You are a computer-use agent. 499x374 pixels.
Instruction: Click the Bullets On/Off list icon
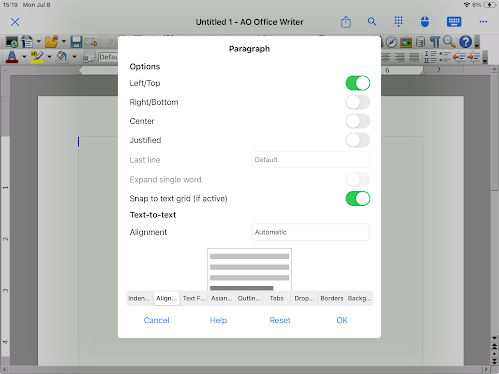(x=445, y=57)
